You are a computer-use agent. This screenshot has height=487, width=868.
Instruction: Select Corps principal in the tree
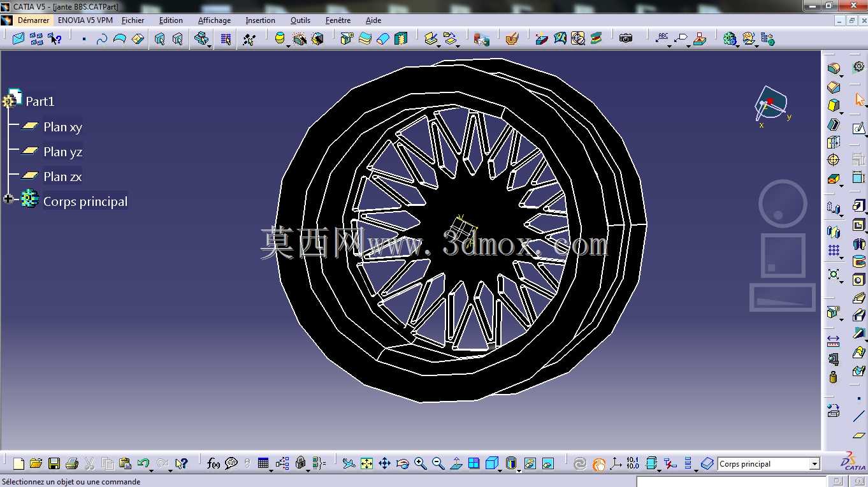[85, 201]
